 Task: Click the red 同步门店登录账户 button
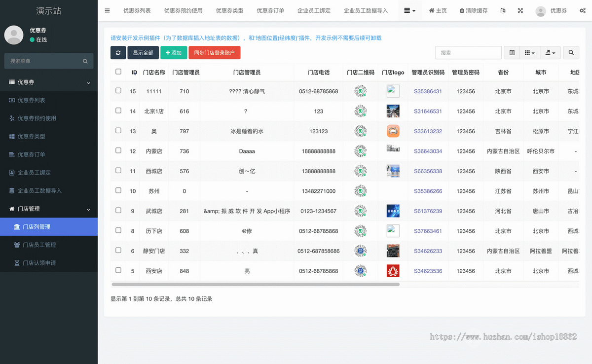pos(214,52)
